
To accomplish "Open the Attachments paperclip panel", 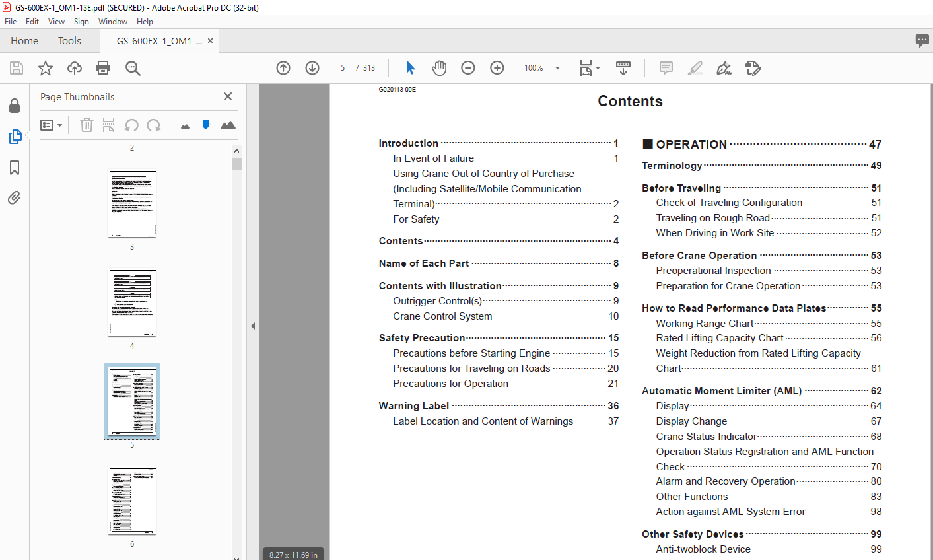I will [15, 197].
